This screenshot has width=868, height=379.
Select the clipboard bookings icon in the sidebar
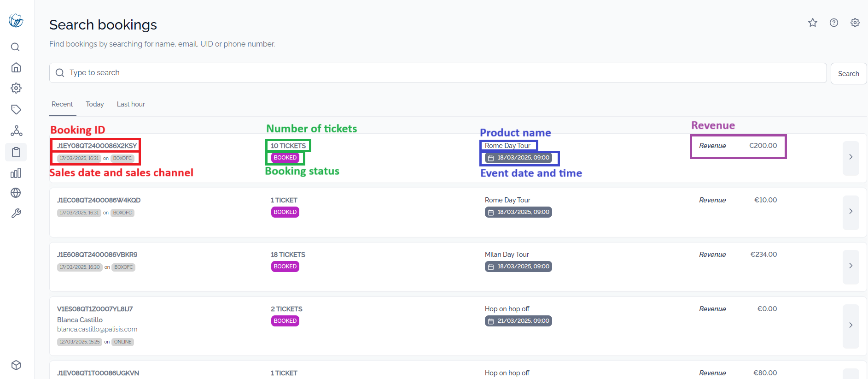pos(16,152)
